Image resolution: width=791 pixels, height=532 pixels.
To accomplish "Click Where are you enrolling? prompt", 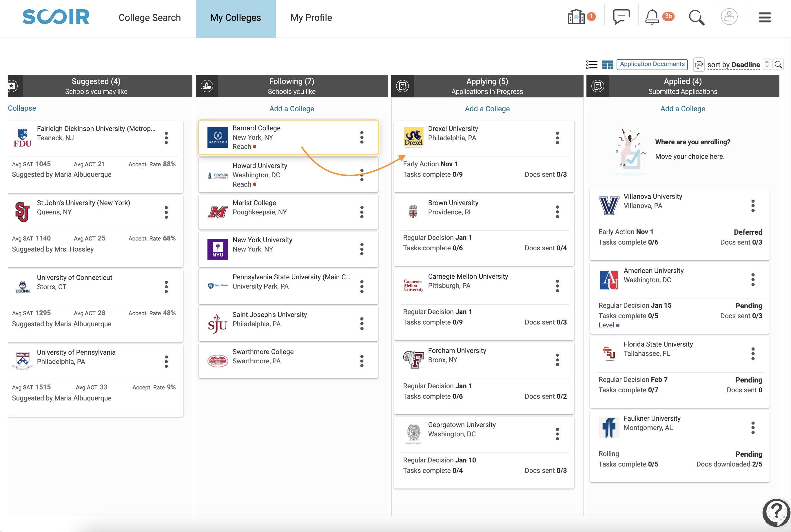I will click(693, 142).
